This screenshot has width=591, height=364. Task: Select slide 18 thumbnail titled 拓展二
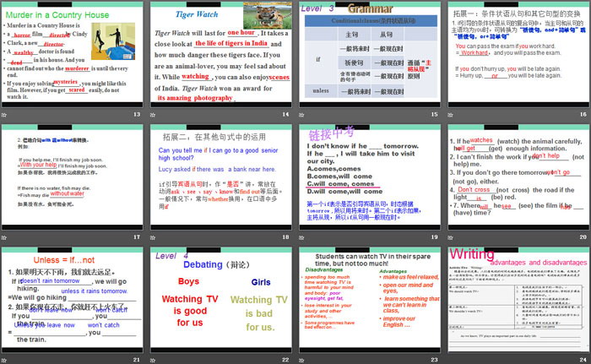(221, 177)
